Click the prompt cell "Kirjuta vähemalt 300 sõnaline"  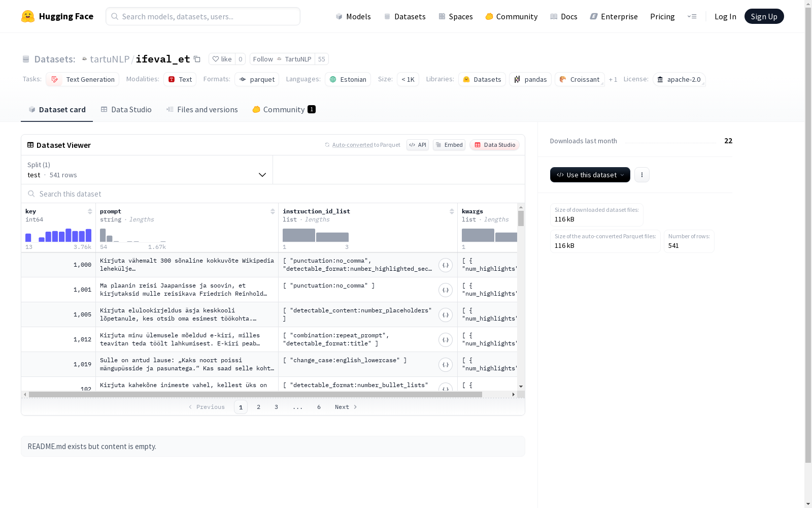click(x=187, y=265)
